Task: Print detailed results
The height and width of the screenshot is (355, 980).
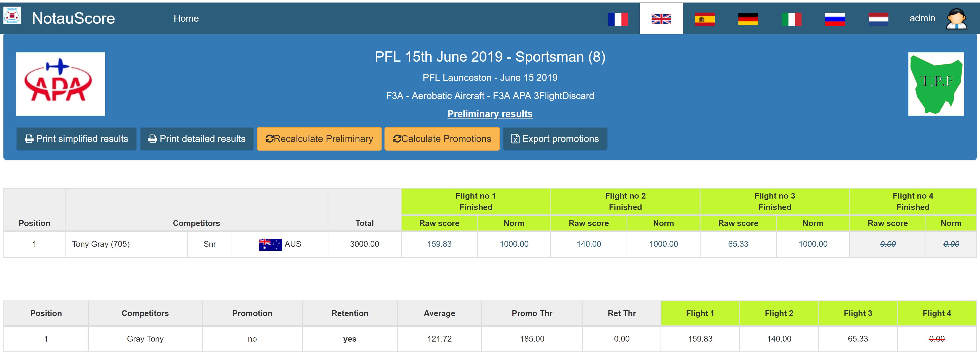Action: pyautogui.click(x=197, y=139)
